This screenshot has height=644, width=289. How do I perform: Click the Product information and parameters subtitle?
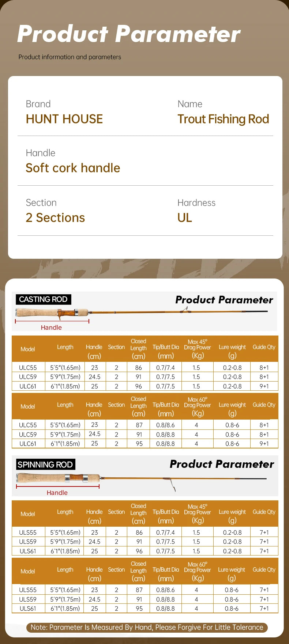[70, 57]
